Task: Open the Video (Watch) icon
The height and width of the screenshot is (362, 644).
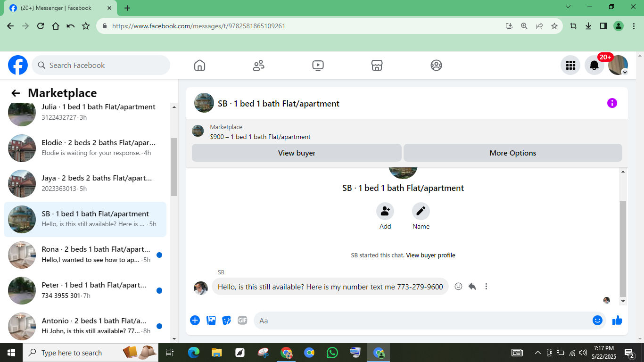Action: 318,65
